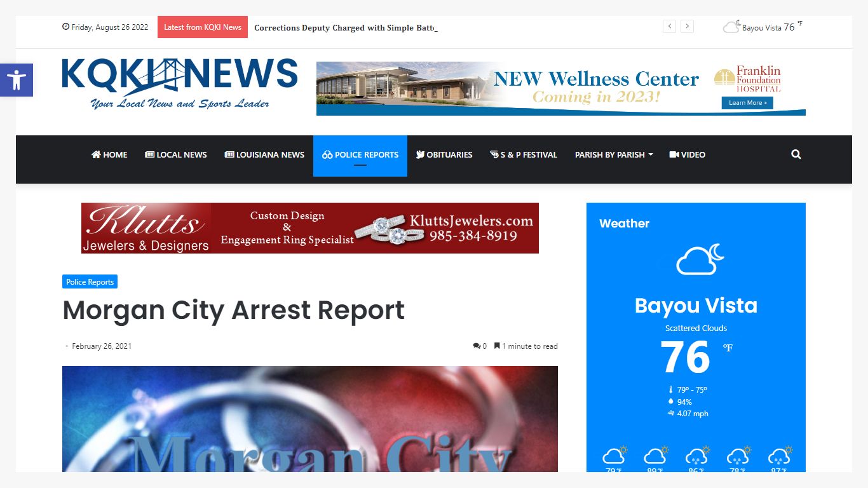Click the first forecast day cloud icon

tap(614, 455)
